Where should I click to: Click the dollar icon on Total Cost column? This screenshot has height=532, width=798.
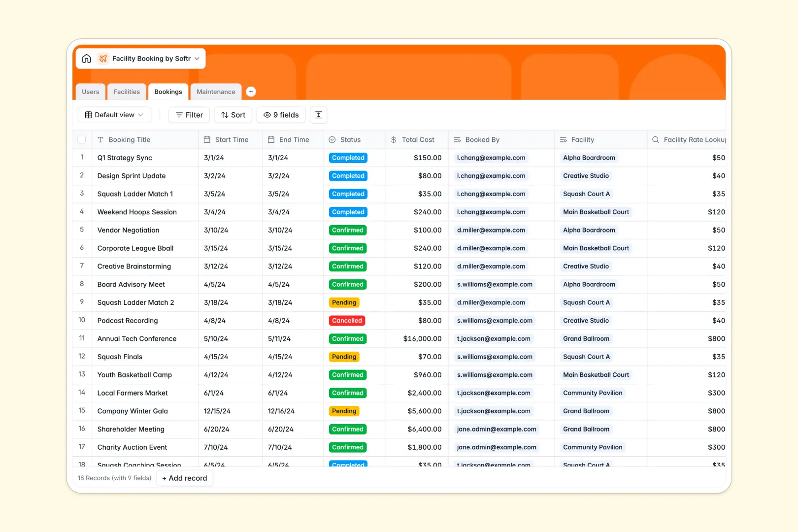pyautogui.click(x=393, y=139)
